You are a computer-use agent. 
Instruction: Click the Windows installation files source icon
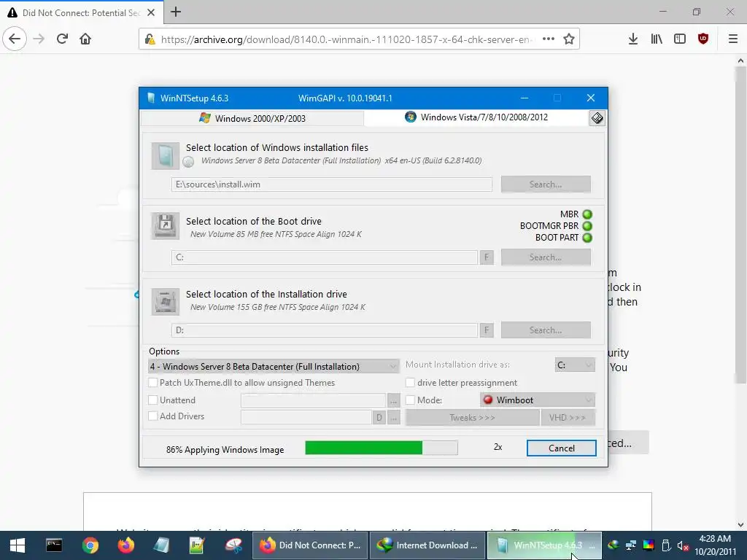166,156
